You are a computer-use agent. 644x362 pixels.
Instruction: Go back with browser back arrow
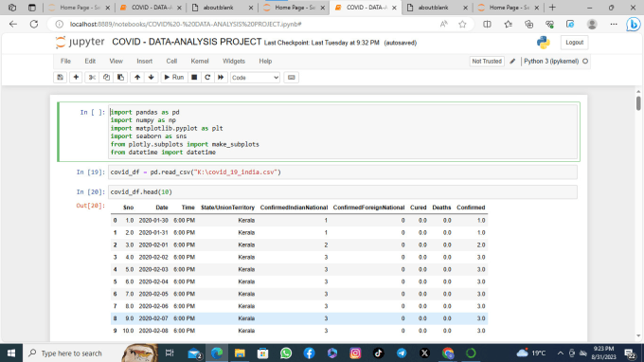pos(13,25)
